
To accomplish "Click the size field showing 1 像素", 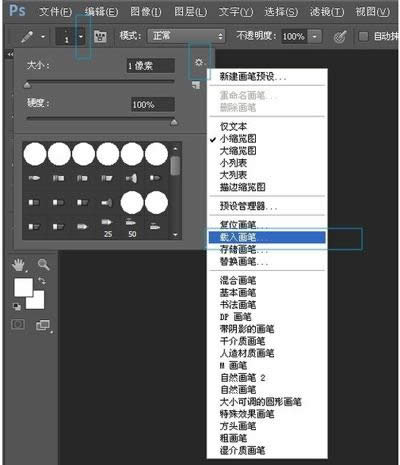I will click(151, 66).
